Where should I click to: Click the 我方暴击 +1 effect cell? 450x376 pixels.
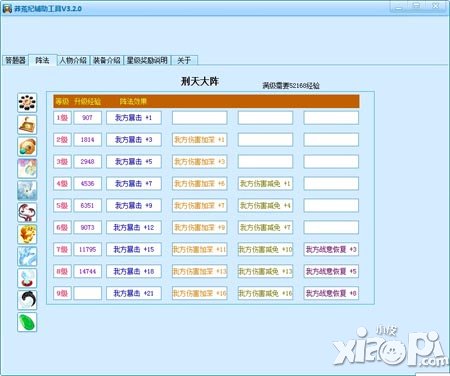click(134, 118)
